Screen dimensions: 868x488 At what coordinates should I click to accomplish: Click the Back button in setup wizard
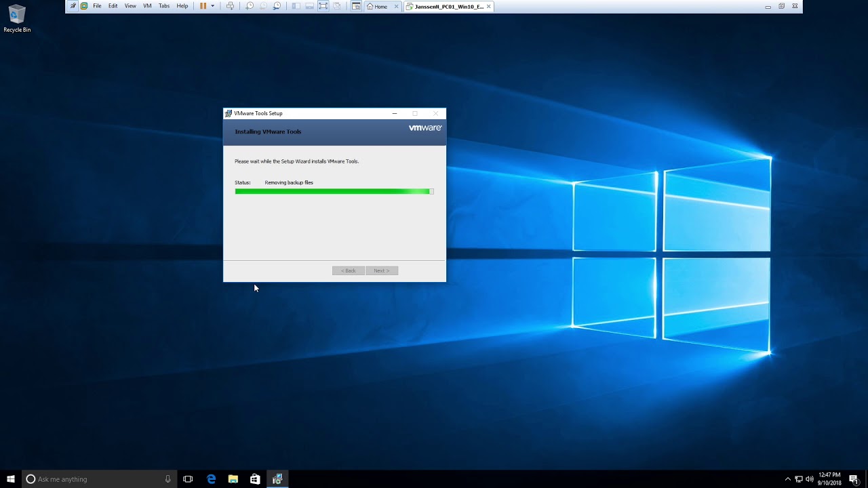349,270
